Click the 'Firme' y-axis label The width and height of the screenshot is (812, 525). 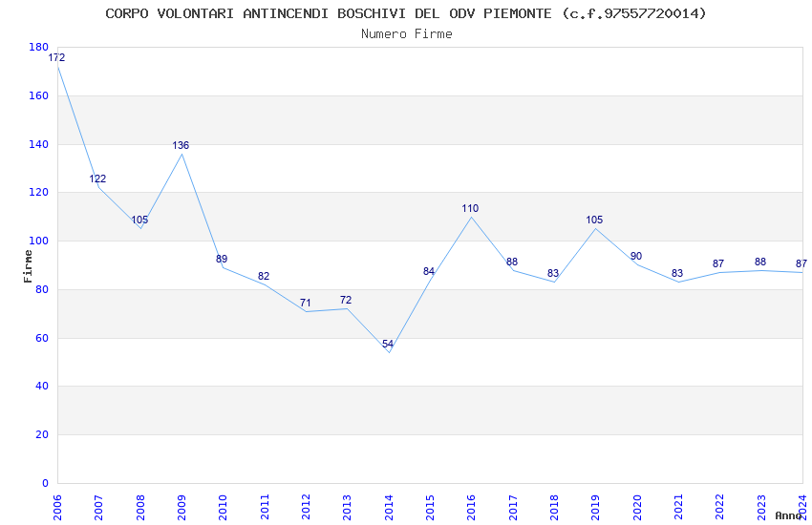coord(28,266)
